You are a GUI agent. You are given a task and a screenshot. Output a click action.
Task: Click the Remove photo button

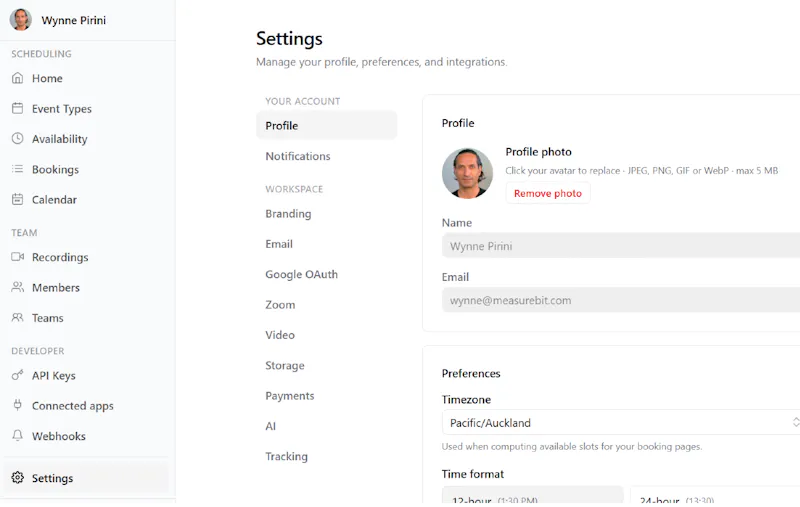(x=547, y=193)
